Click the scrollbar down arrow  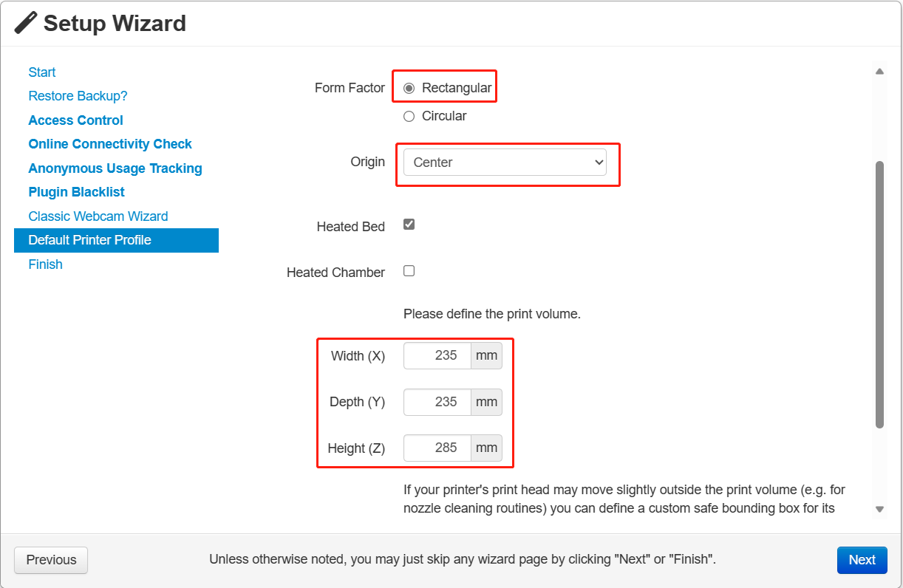[879, 509]
